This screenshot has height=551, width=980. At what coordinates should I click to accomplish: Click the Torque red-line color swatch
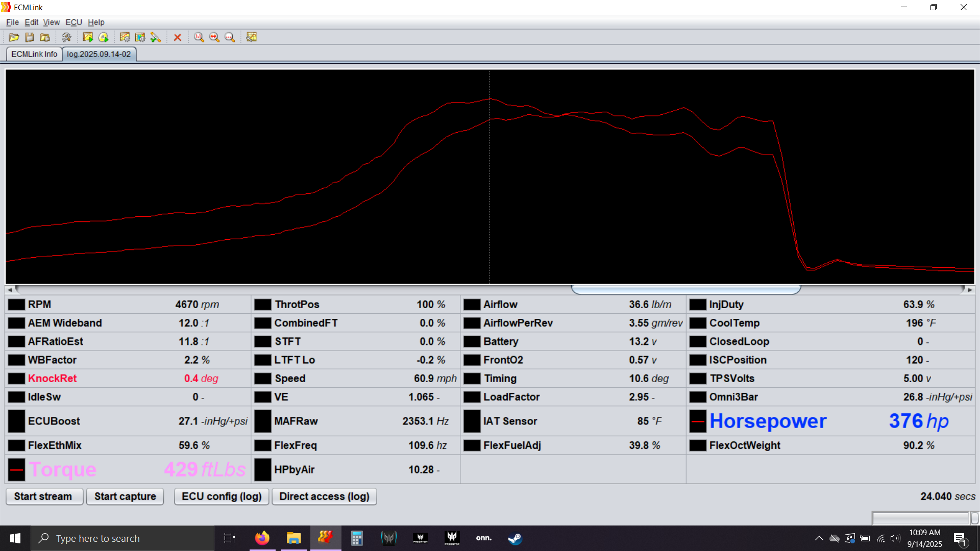click(16, 469)
